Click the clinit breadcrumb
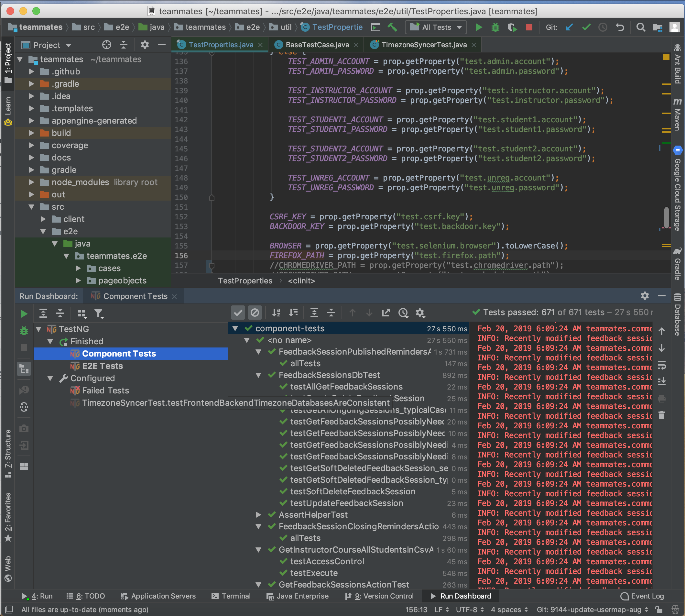The width and height of the screenshot is (685, 616). tap(301, 280)
